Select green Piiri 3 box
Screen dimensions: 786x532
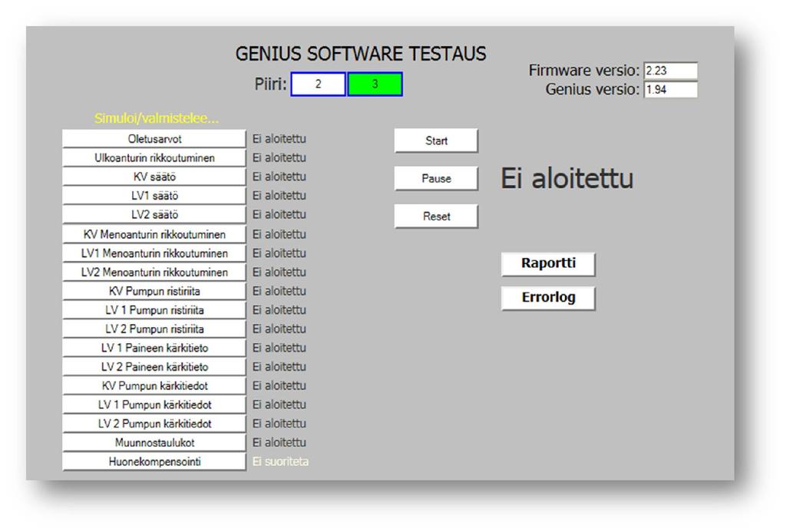point(375,84)
